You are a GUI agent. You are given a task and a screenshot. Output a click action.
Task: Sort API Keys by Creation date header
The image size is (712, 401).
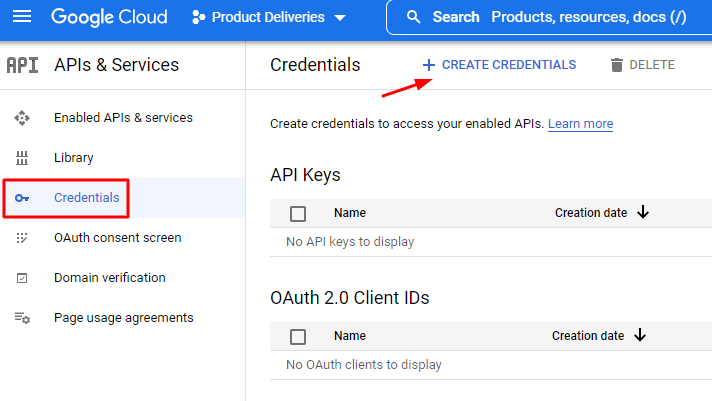pyautogui.click(x=591, y=213)
